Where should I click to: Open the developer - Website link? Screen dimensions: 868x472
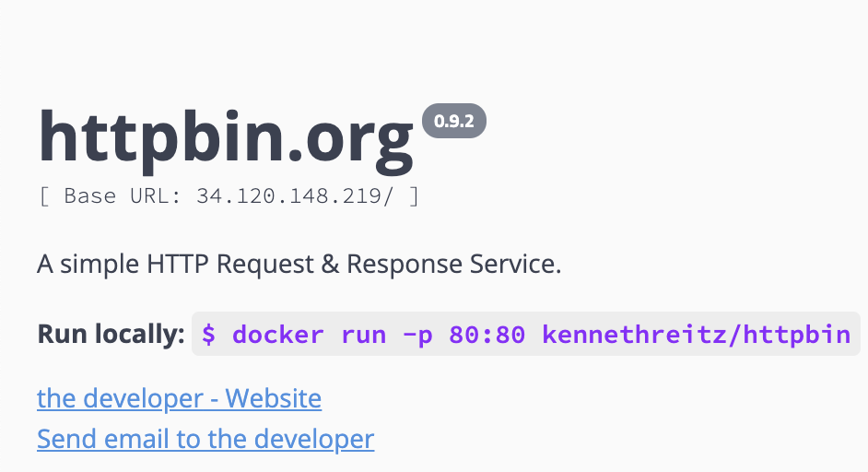coord(179,399)
